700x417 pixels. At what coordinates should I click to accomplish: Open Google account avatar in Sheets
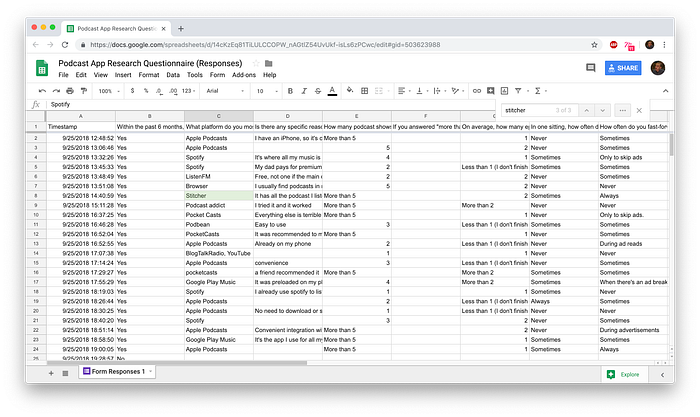(658, 68)
